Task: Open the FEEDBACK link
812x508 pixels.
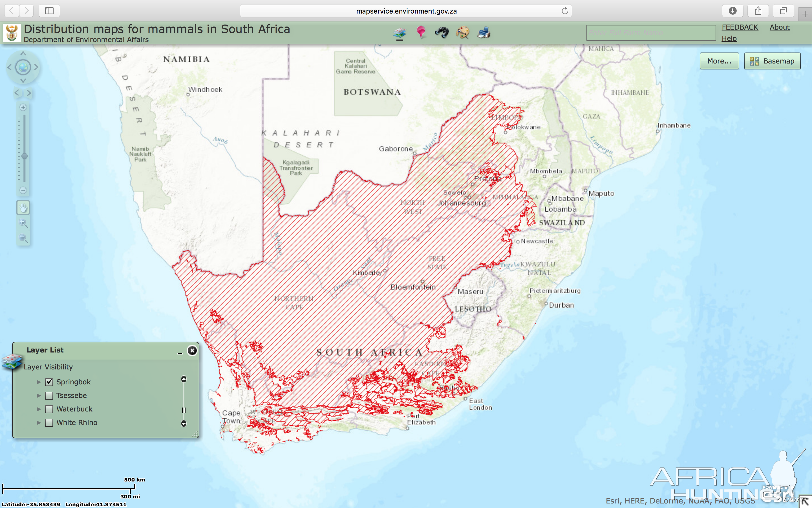Action: coord(740,27)
